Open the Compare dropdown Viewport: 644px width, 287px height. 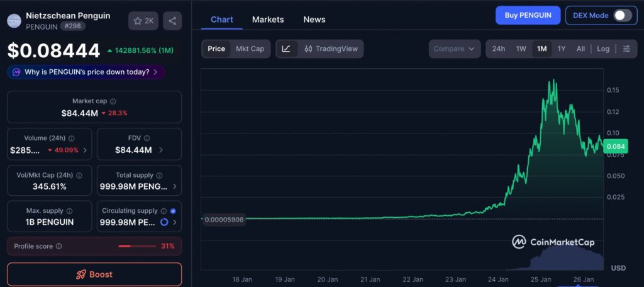[454, 49]
